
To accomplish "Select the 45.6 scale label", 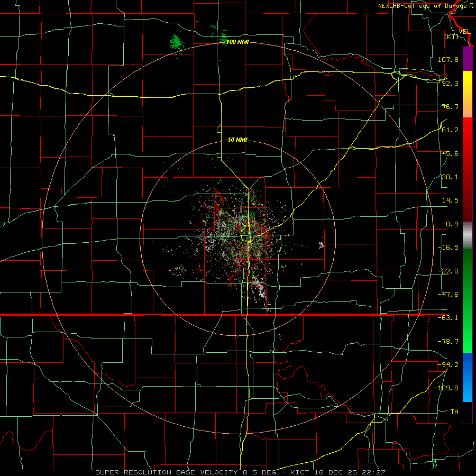I will coord(450,153).
